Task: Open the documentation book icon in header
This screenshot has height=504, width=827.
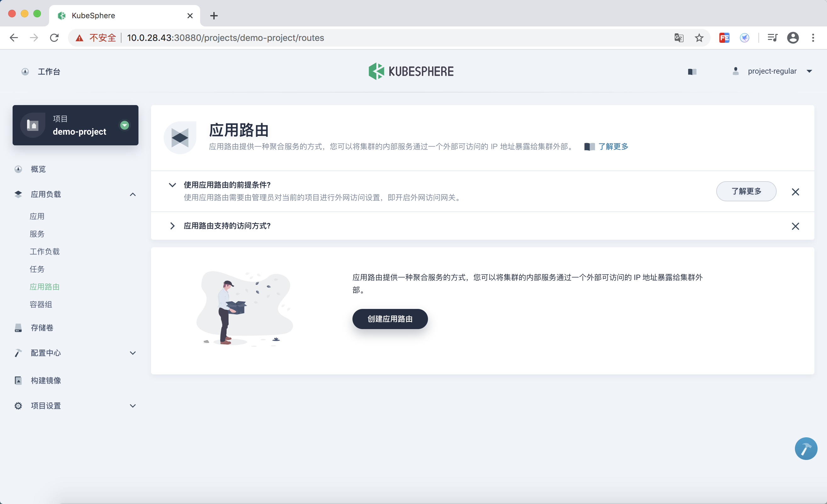Action: coord(692,71)
